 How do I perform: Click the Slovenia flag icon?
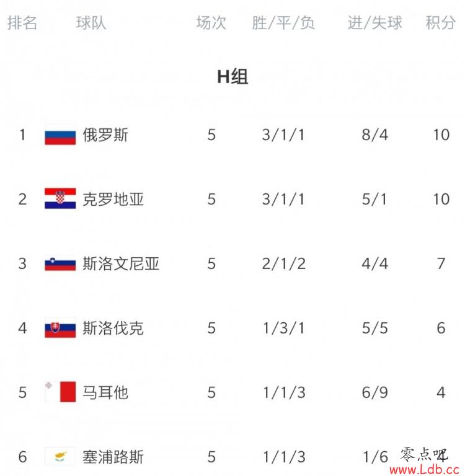click(x=60, y=263)
